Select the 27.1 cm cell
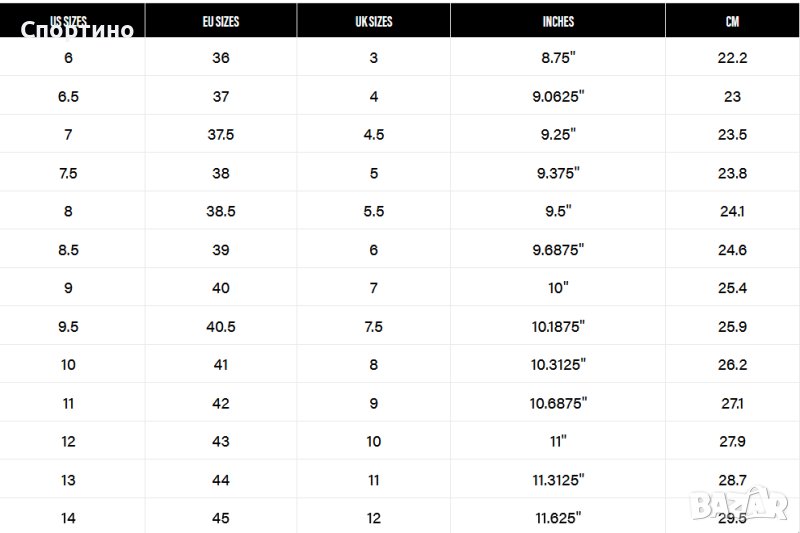This screenshot has height=533, width=800. coord(732,404)
